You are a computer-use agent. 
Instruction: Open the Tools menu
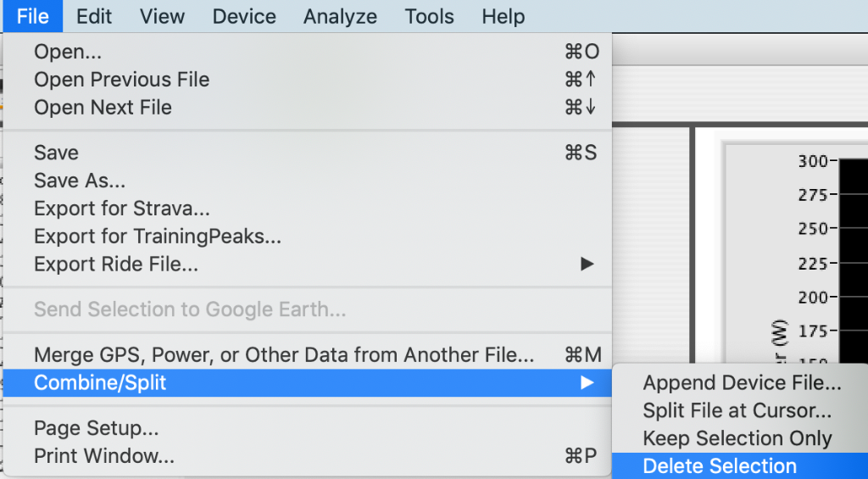(x=429, y=16)
